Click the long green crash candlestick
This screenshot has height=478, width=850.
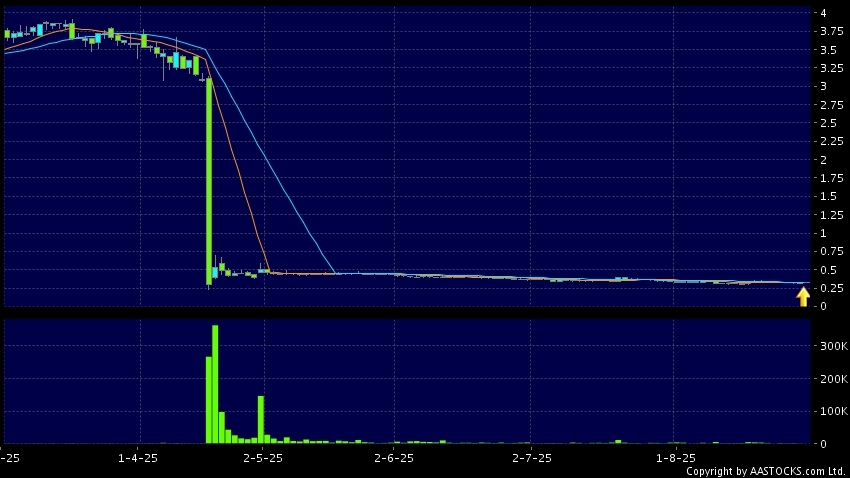[209, 182]
